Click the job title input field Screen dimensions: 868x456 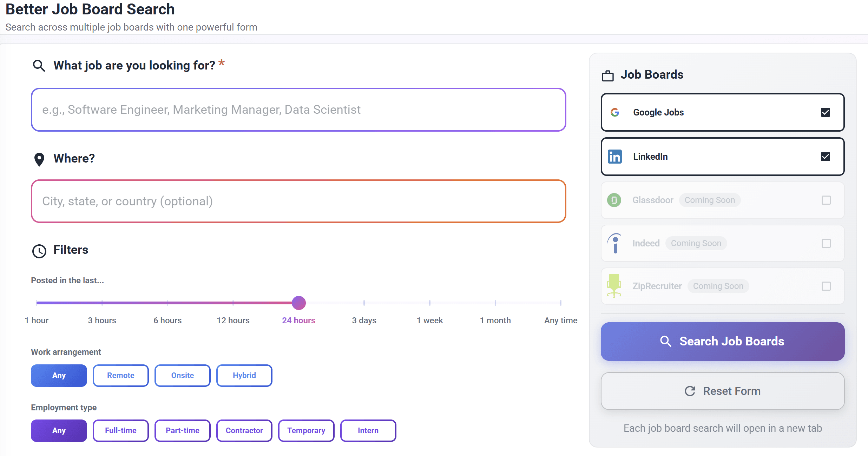[x=298, y=110]
